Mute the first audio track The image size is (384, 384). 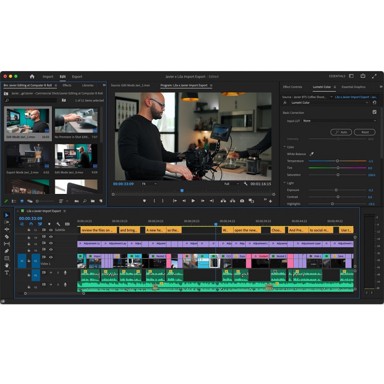click(51, 273)
